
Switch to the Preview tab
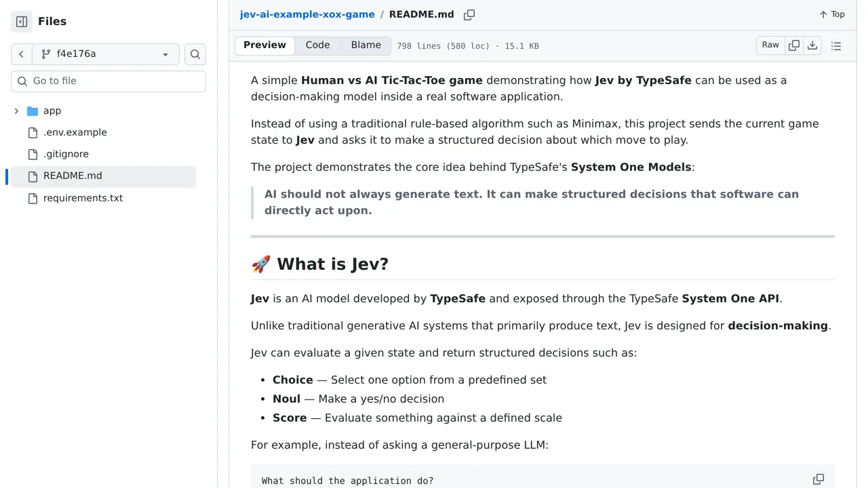pos(264,45)
